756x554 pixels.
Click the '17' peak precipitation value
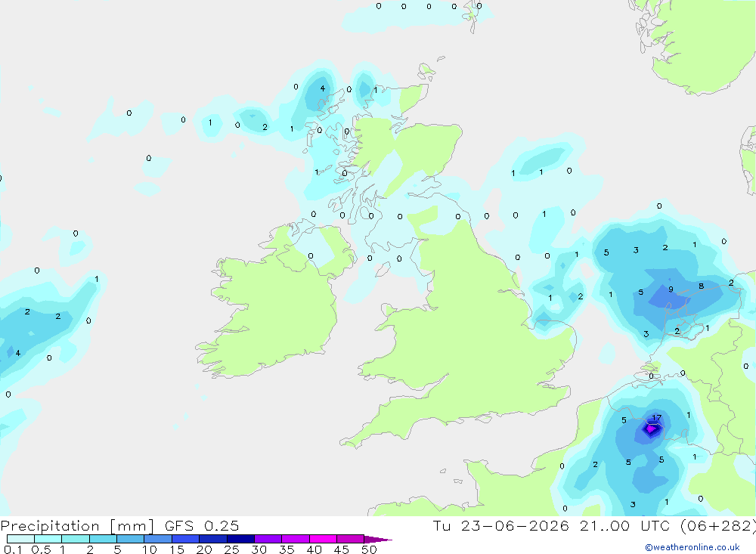coord(657,417)
